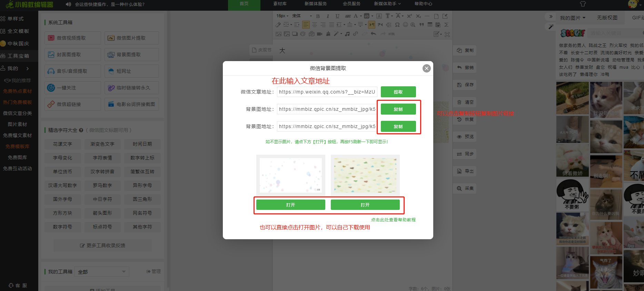This screenshot has height=291, width=644.
Task: Click 复制 beside the first 背景图地址
Action: tap(398, 109)
